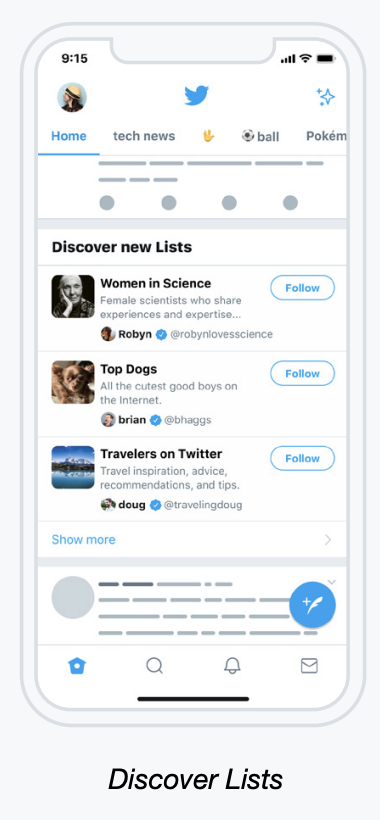Open the messages envelope icon

[x=309, y=666]
